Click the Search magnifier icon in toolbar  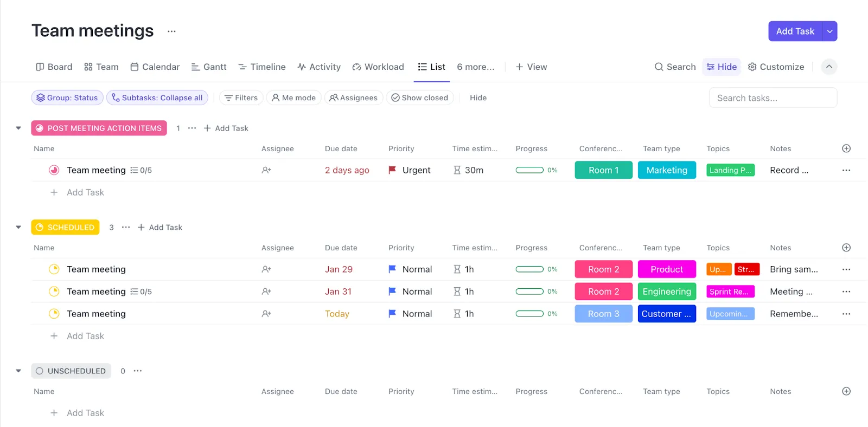point(659,67)
